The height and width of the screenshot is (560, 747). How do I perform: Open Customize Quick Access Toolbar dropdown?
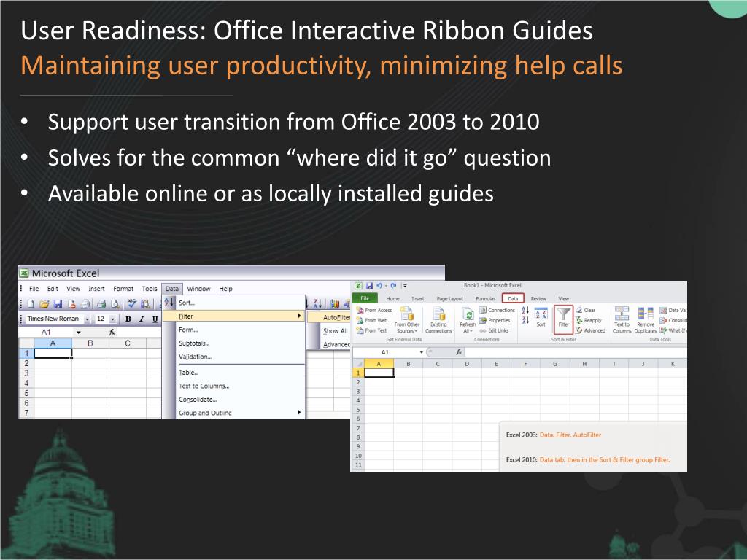pyautogui.click(x=405, y=286)
